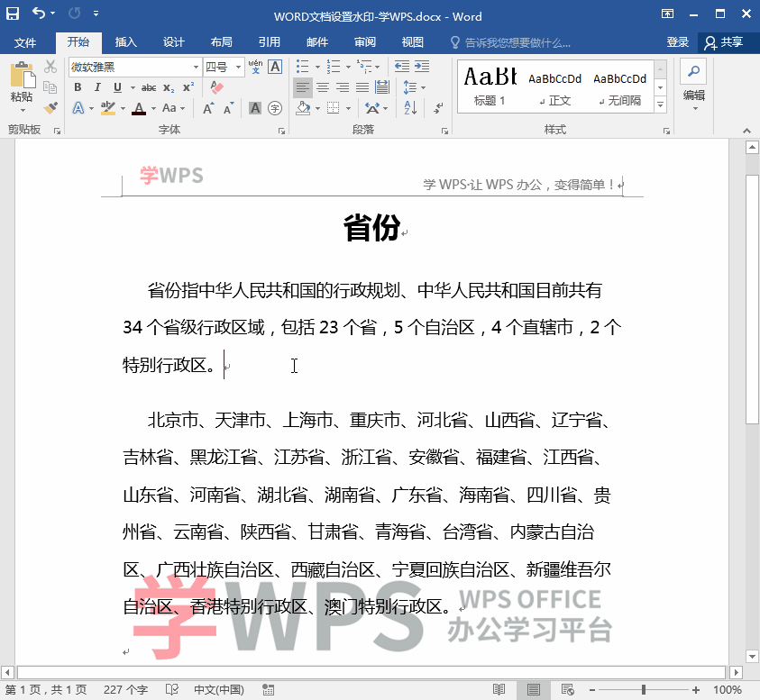Open the font name dropdown list
760x700 pixels.
[x=197, y=67]
